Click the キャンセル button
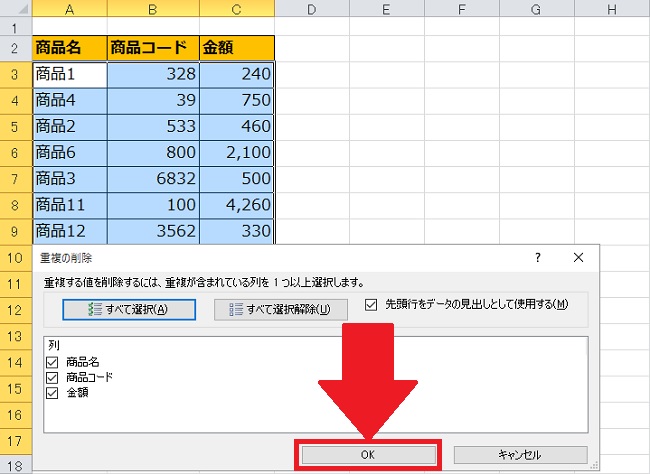650x474 pixels. [520, 455]
